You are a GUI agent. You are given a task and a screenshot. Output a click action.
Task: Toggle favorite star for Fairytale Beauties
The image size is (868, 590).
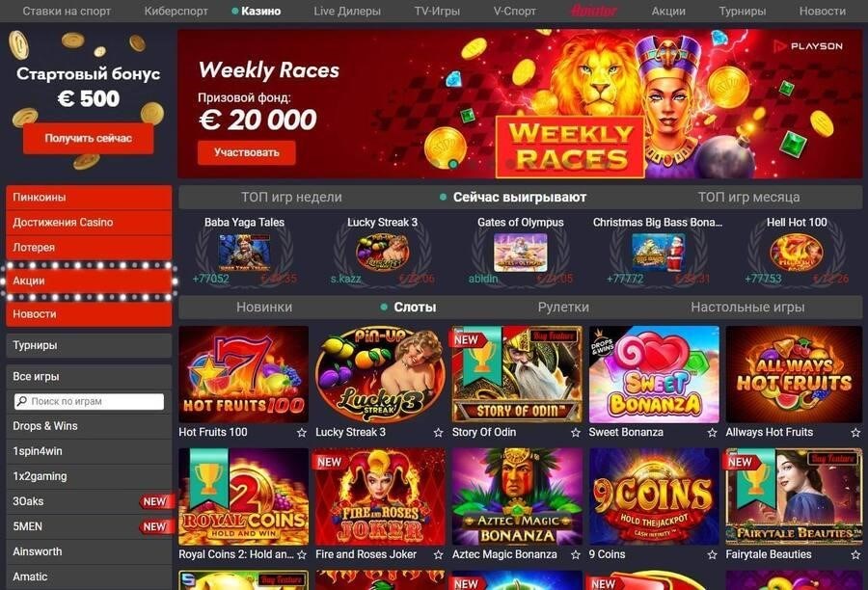coord(855,554)
